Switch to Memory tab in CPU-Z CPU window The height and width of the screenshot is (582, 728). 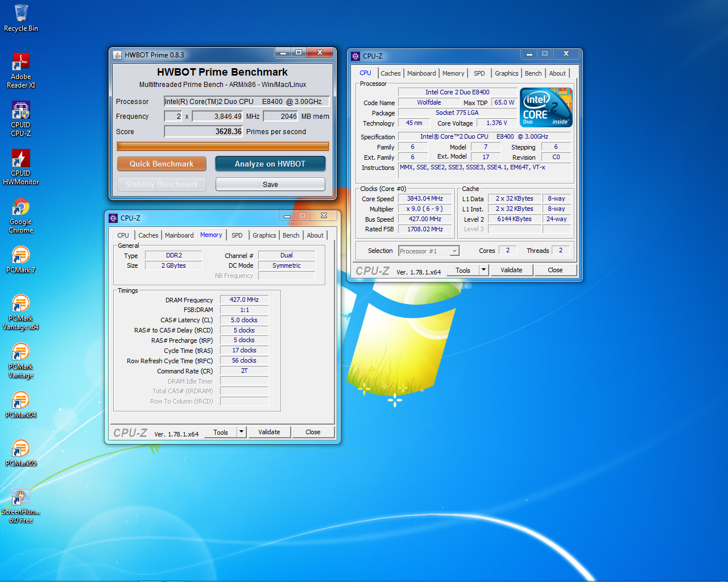coord(453,73)
